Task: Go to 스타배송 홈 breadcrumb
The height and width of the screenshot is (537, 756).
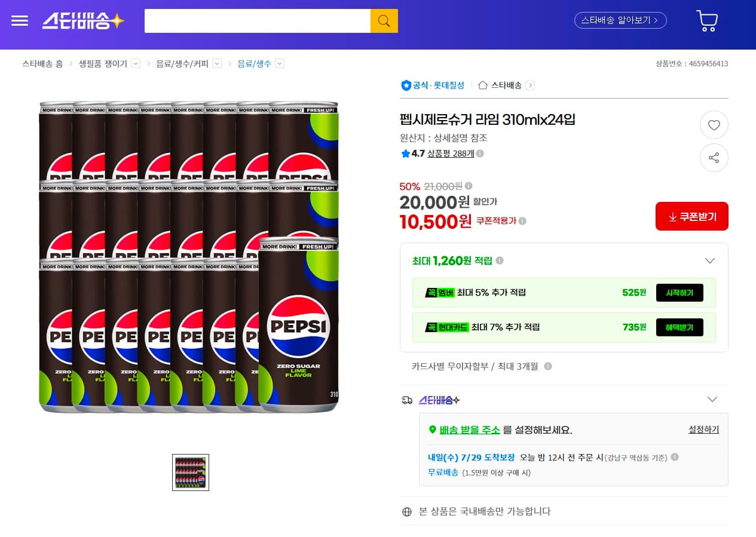Action: (42, 63)
